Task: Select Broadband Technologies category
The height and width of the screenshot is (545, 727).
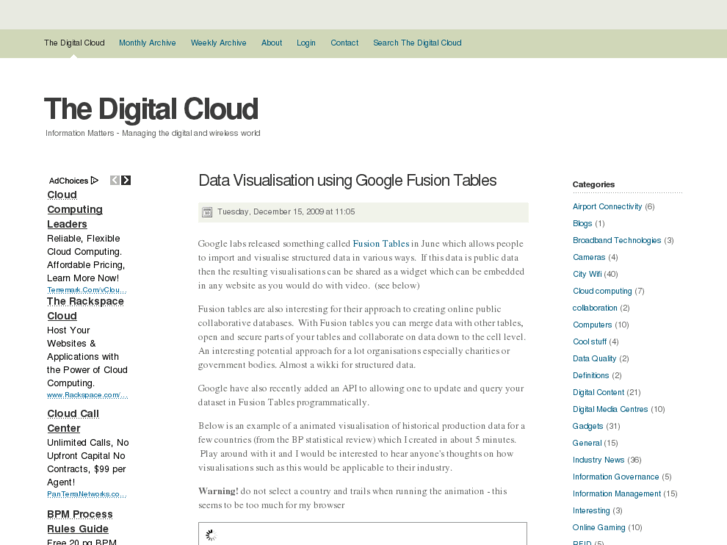Action: [617, 240]
